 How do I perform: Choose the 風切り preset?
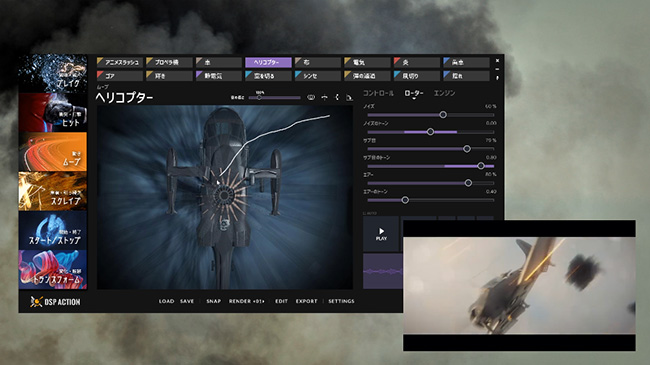coord(417,76)
